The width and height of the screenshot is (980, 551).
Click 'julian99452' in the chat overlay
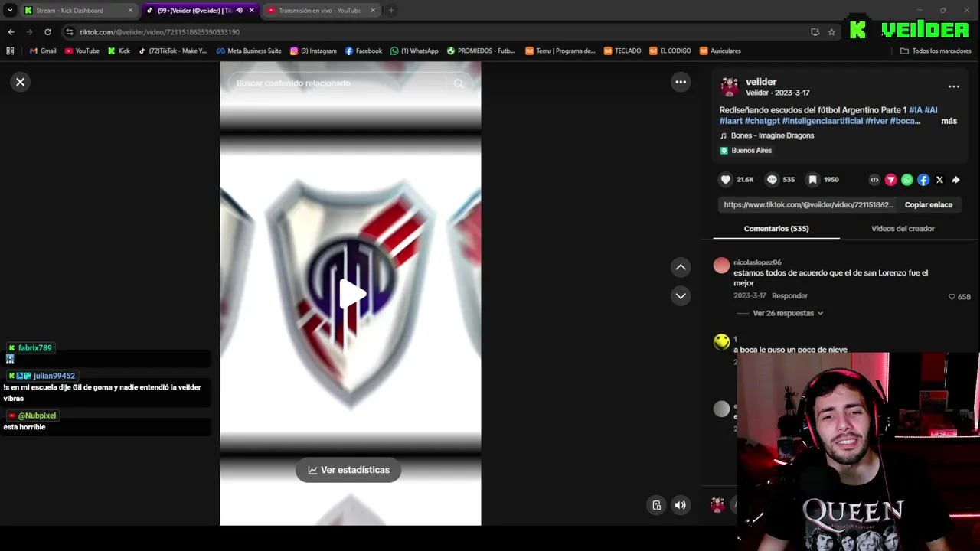coord(54,376)
